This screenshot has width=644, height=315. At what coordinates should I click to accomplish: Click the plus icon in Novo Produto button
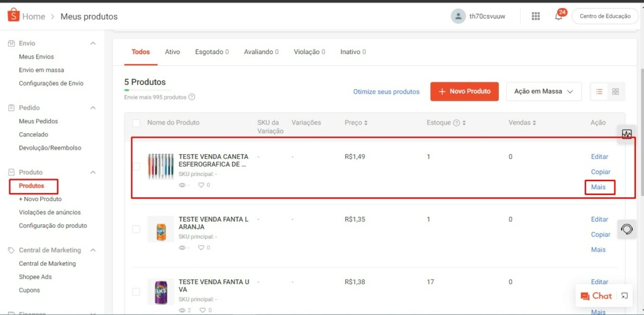(x=442, y=92)
